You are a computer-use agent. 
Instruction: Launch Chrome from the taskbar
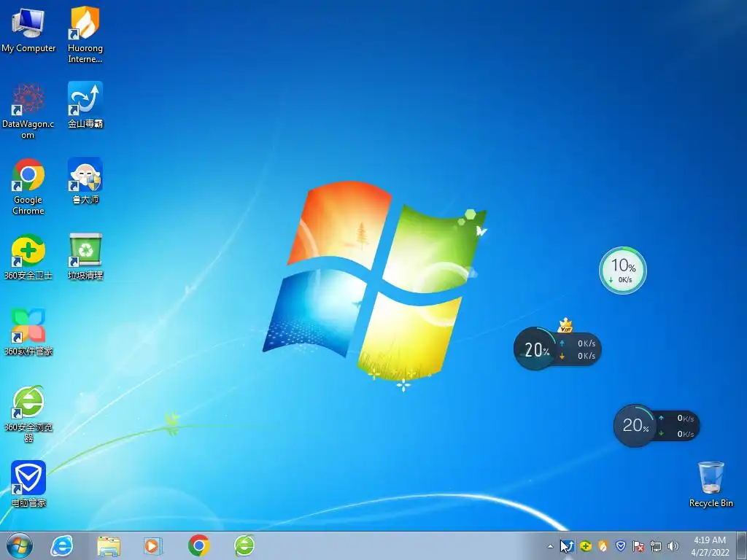[x=198, y=545]
